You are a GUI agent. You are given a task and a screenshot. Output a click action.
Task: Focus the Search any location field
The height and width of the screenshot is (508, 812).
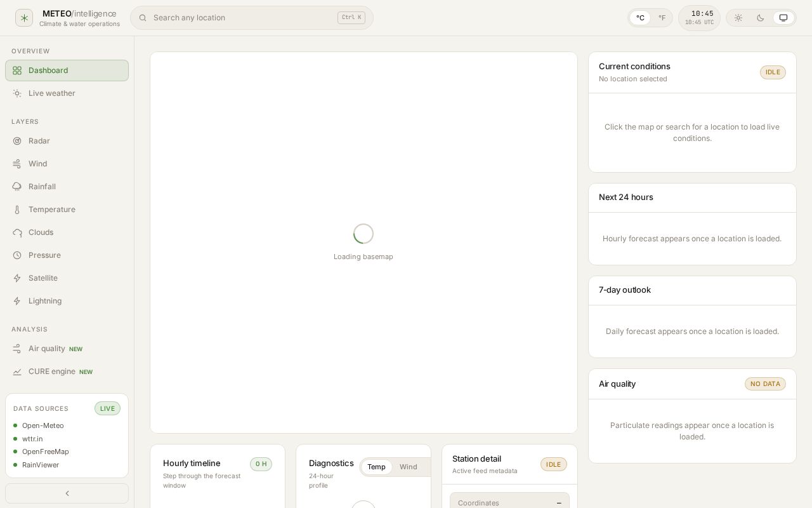click(x=252, y=18)
